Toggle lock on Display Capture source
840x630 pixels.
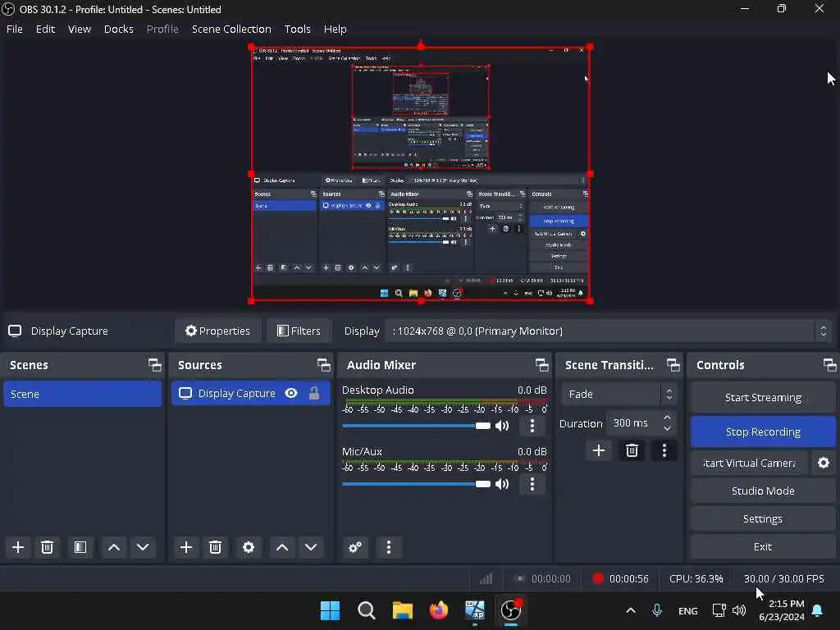click(x=314, y=393)
